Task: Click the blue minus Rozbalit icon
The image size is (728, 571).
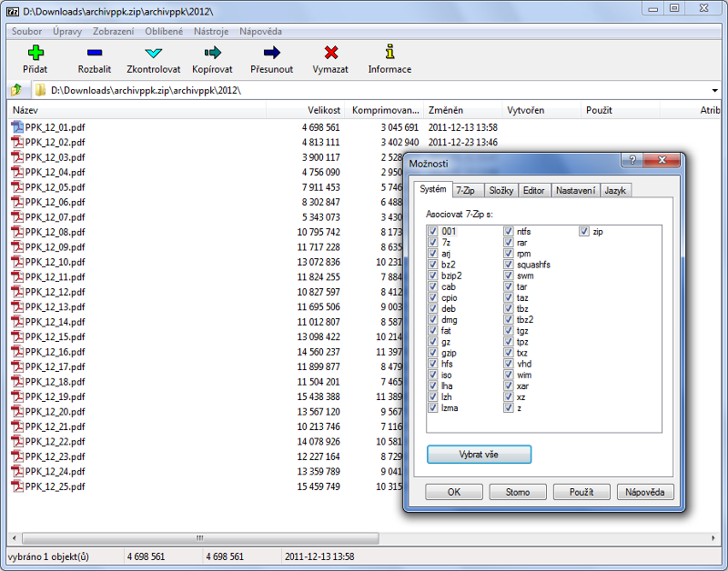Action: click(x=94, y=53)
